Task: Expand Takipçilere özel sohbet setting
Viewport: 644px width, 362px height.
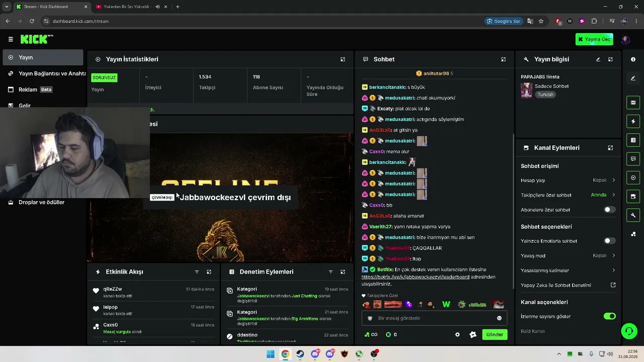Action: pos(568,195)
